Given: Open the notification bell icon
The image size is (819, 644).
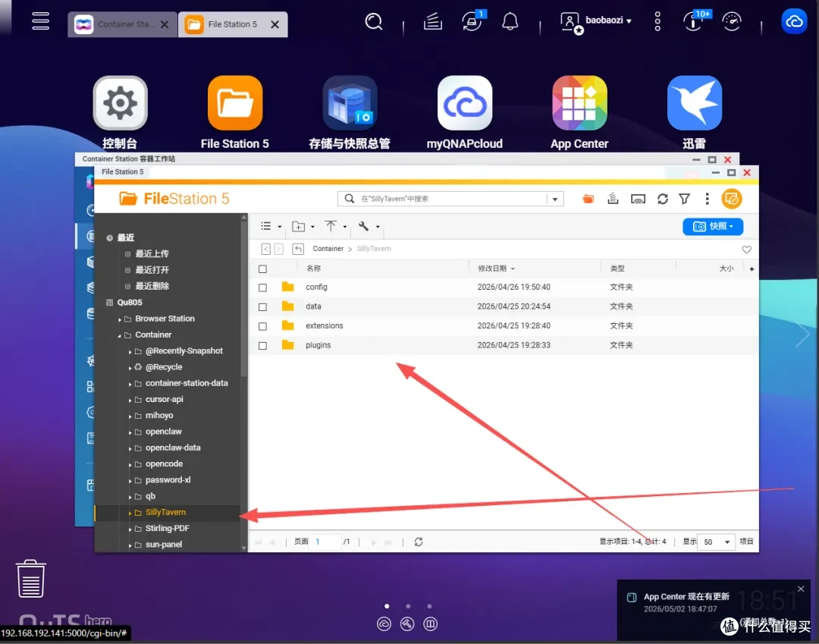Looking at the screenshot, I should [510, 22].
